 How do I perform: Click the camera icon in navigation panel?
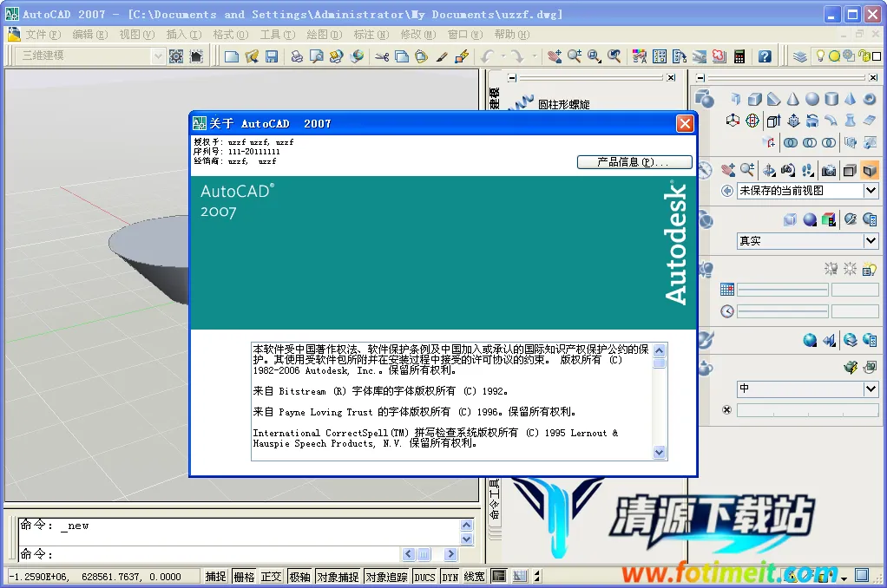[829, 170]
